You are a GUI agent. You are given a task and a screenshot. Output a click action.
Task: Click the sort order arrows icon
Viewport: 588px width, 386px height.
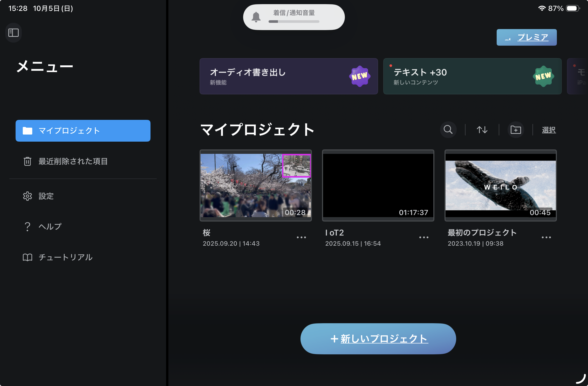pyautogui.click(x=482, y=129)
